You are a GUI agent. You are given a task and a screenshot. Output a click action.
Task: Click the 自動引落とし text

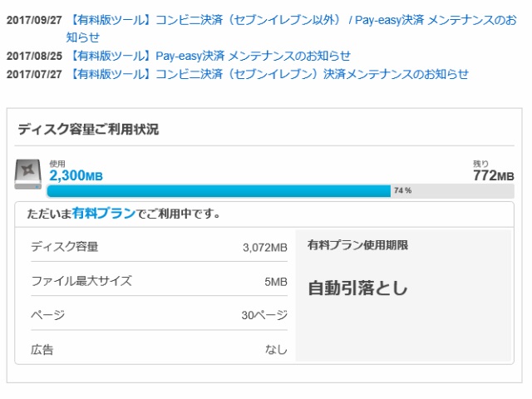[358, 288]
